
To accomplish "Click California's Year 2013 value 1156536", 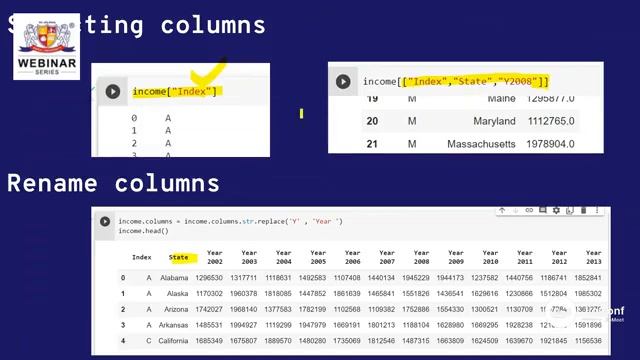I will 588,341.
